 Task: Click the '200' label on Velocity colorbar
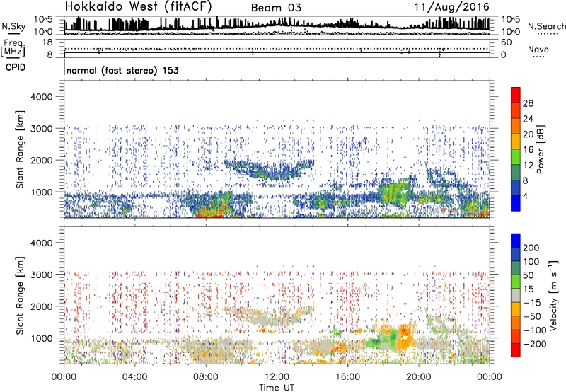pos(531,248)
